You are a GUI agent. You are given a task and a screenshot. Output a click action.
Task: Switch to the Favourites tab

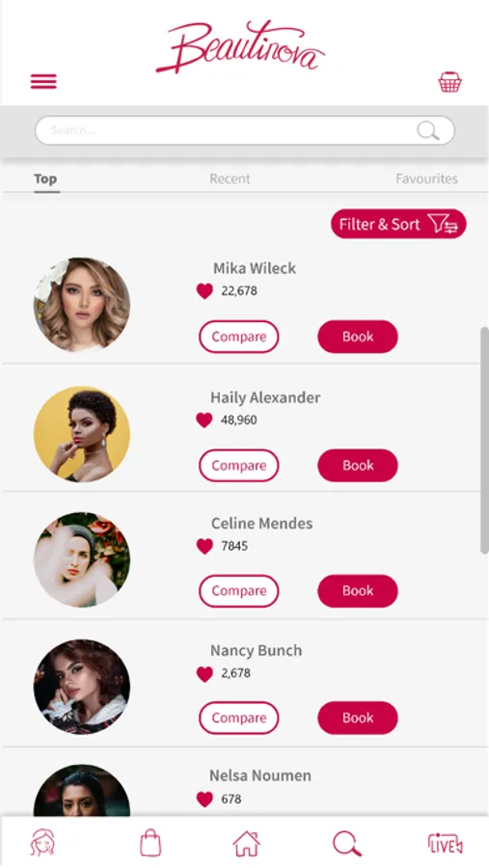coord(427,178)
